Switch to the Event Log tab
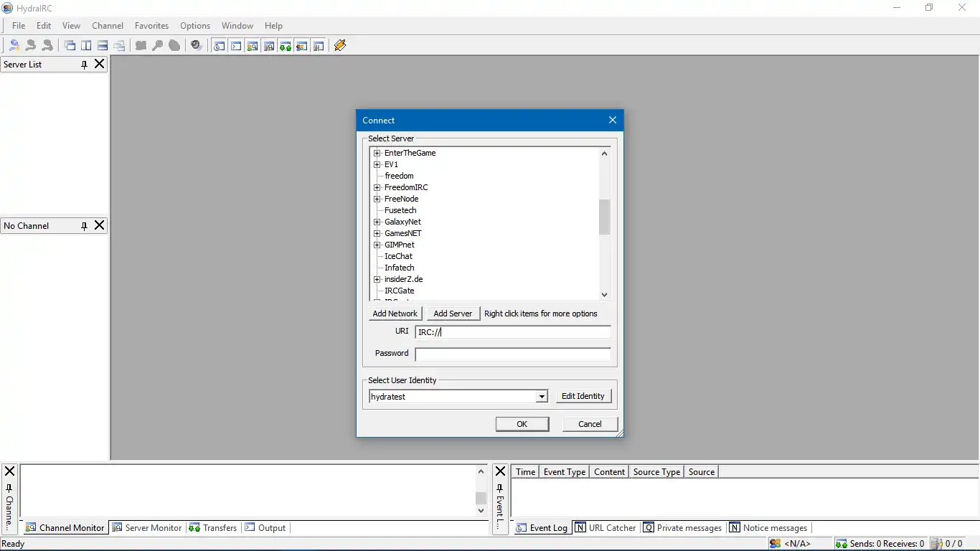The image size is (980, 551). click(542, 527)
